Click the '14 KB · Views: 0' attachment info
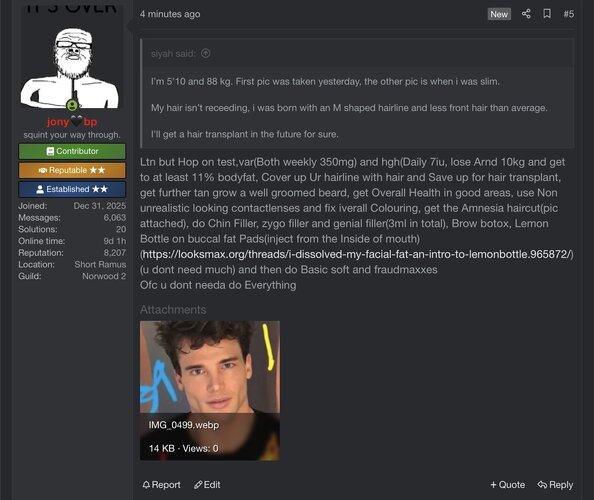The width and height of the screenshot is (594, 500). [184, 448]
